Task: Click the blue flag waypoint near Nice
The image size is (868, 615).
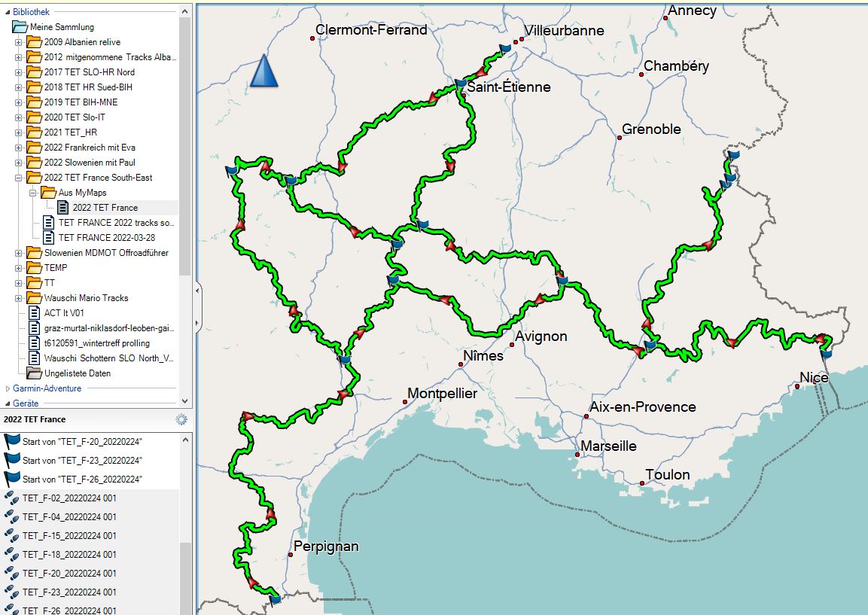Action: coord(827,352)
